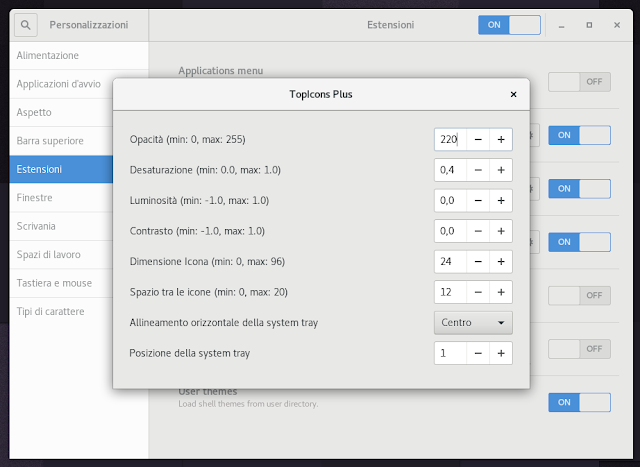Screen dimensions: 640x467
Task: Click the Opacità field showing 220
Action: click(x=450, y=140)
